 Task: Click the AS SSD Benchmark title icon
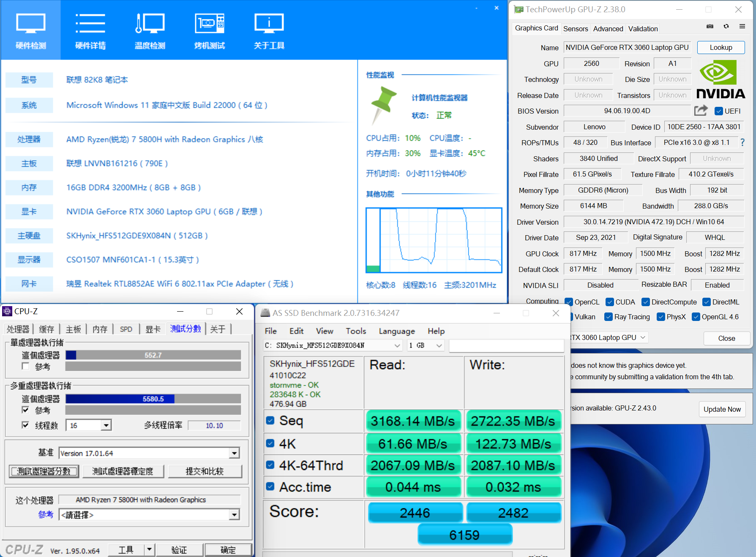[265, 313]
